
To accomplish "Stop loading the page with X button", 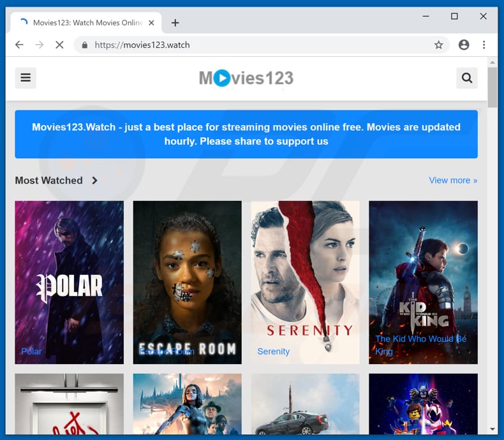I will point(59,45).
